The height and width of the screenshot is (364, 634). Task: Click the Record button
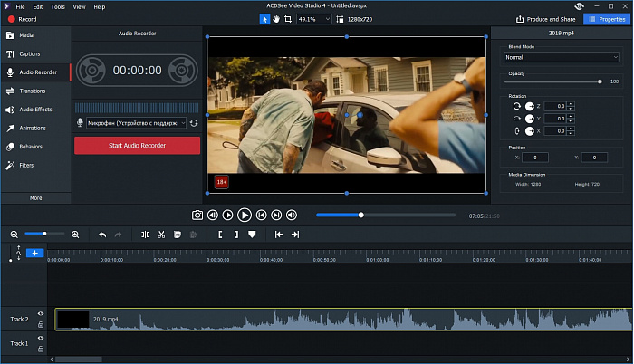pos(23,19)
